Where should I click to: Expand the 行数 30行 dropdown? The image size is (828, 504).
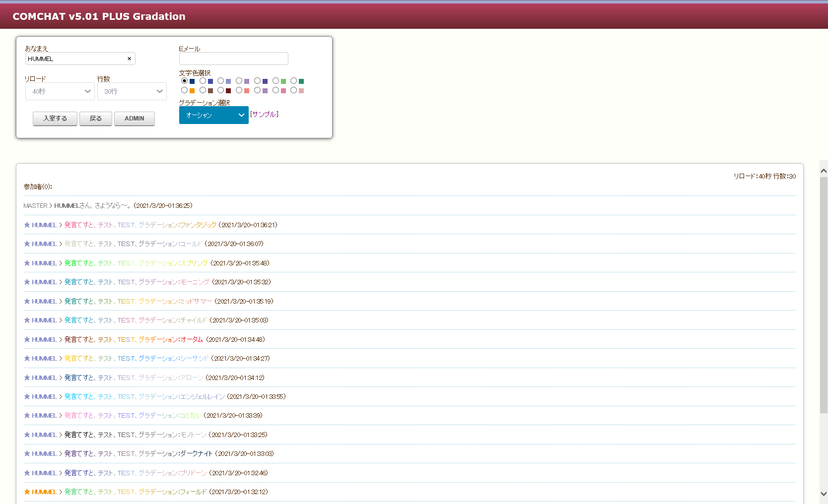coord(132,91)
